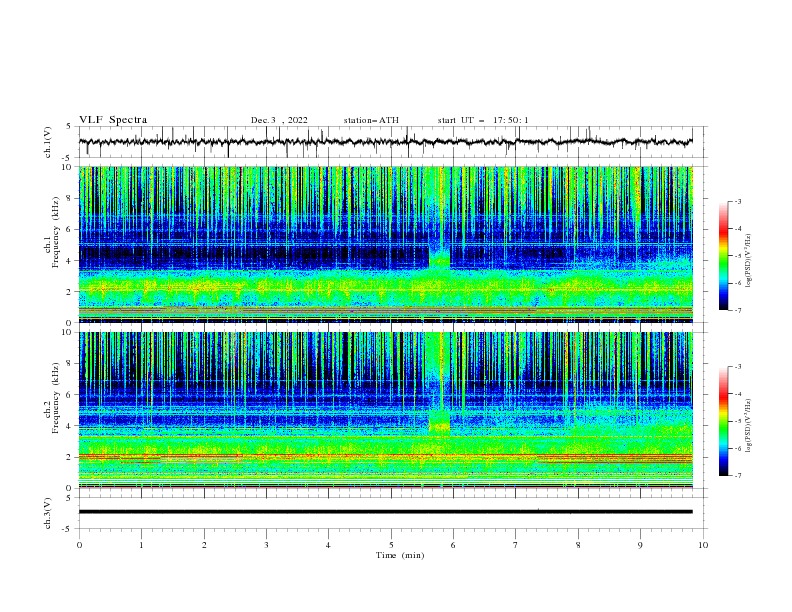Click the ch.2 "Frequency (kHz)" axis label

click(x=55, y=398)
